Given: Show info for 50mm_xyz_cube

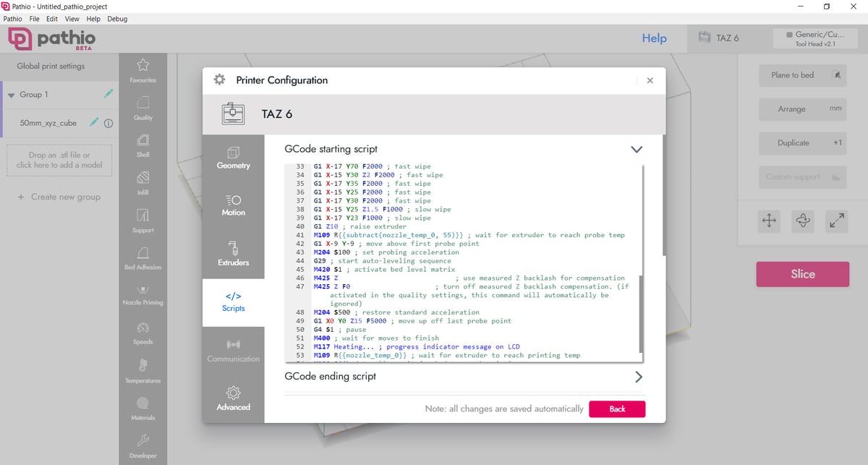Looking at the screenshot, I should click(109, 123).
